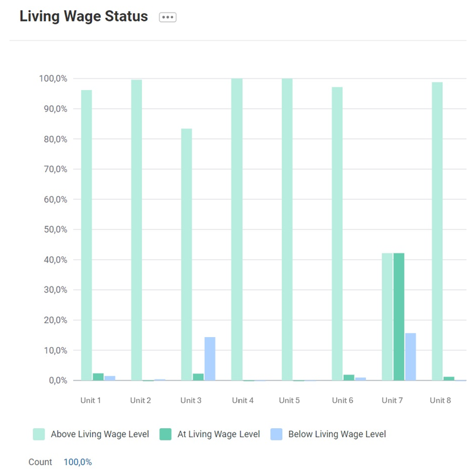Select the Unit 4 axis label

pyautogui.click(x=242, y=400)
